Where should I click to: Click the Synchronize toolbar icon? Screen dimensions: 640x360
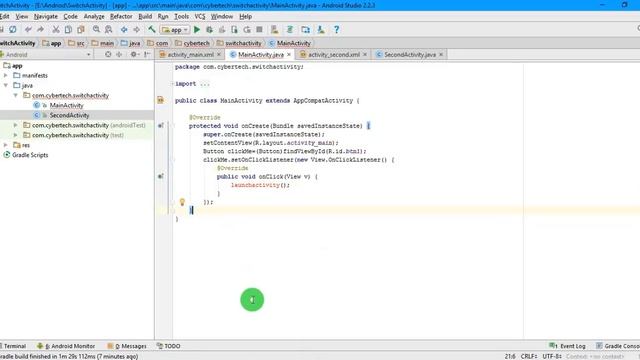[x=13, y=29]
